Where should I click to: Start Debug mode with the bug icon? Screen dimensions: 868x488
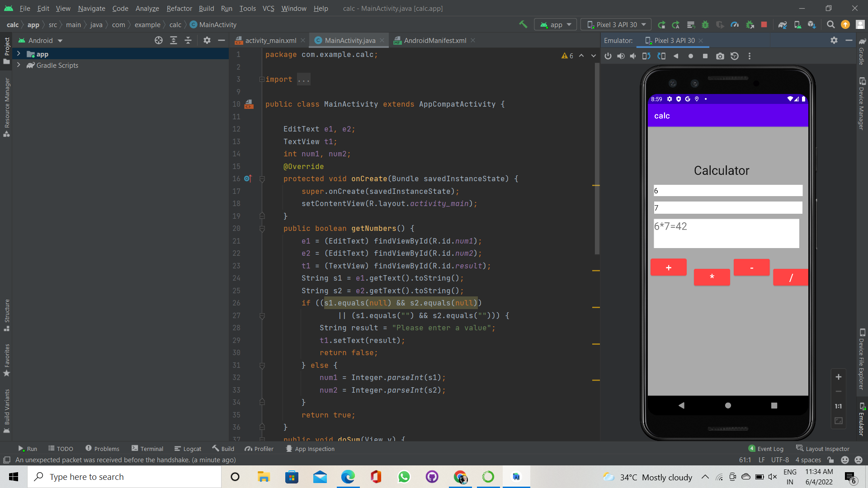point(706,24)
